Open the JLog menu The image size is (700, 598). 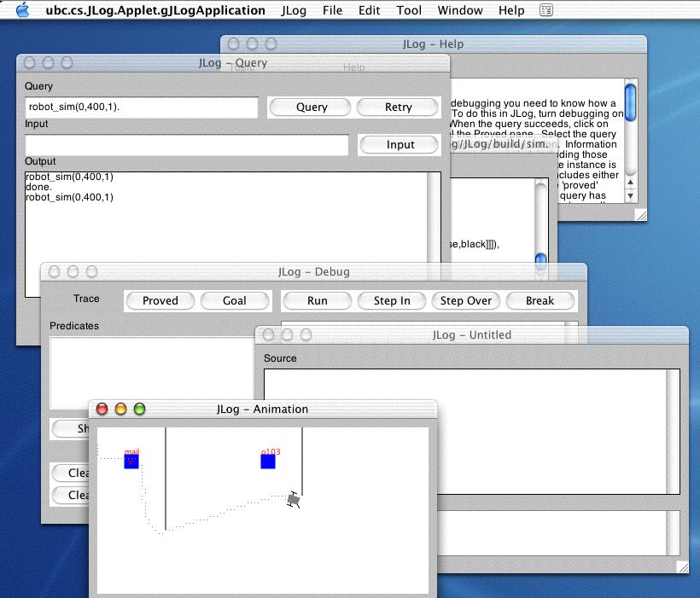[x=294, y=10]
